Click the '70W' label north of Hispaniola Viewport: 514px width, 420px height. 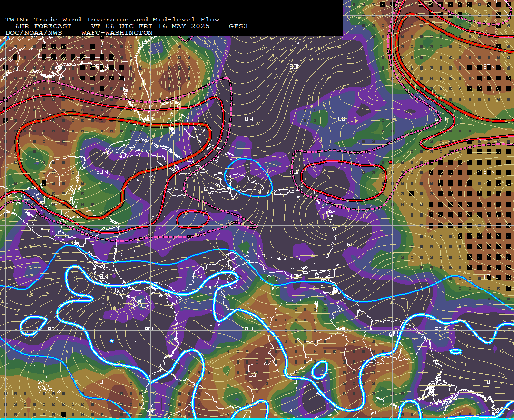click(247, 119)
